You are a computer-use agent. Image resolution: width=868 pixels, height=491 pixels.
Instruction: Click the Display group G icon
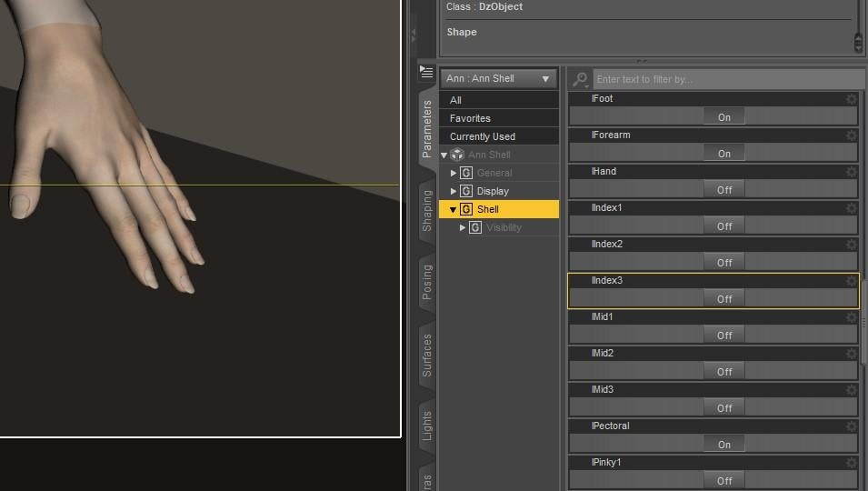466,191
